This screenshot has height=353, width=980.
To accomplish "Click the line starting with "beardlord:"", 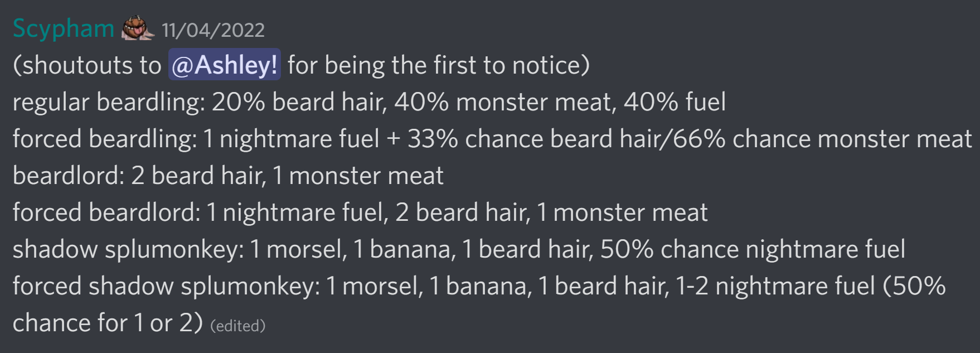I will tap(228, 176).
